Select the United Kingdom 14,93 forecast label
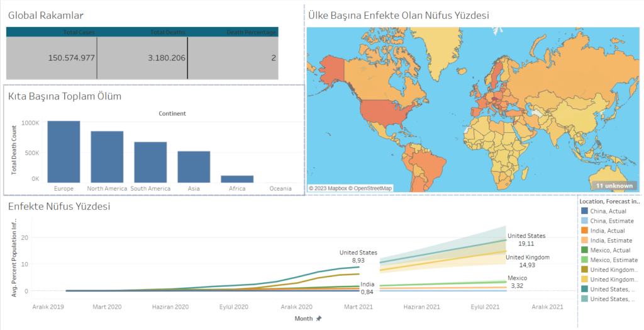 (527, 261)
